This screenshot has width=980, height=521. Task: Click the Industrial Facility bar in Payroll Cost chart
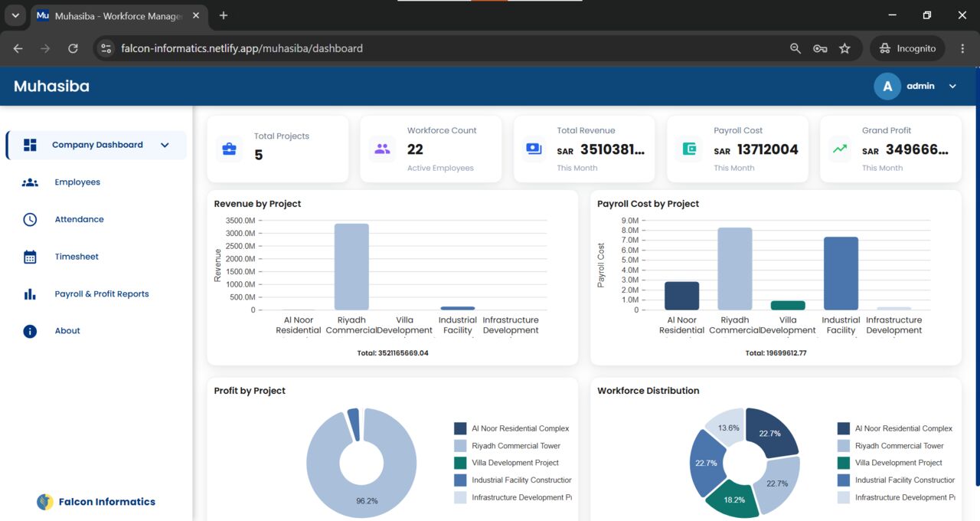841,274
